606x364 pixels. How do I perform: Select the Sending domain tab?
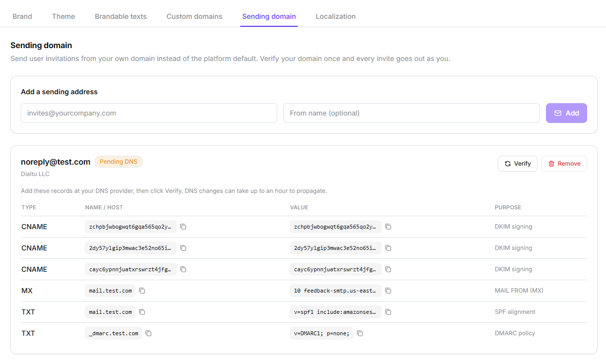(269, 16)
